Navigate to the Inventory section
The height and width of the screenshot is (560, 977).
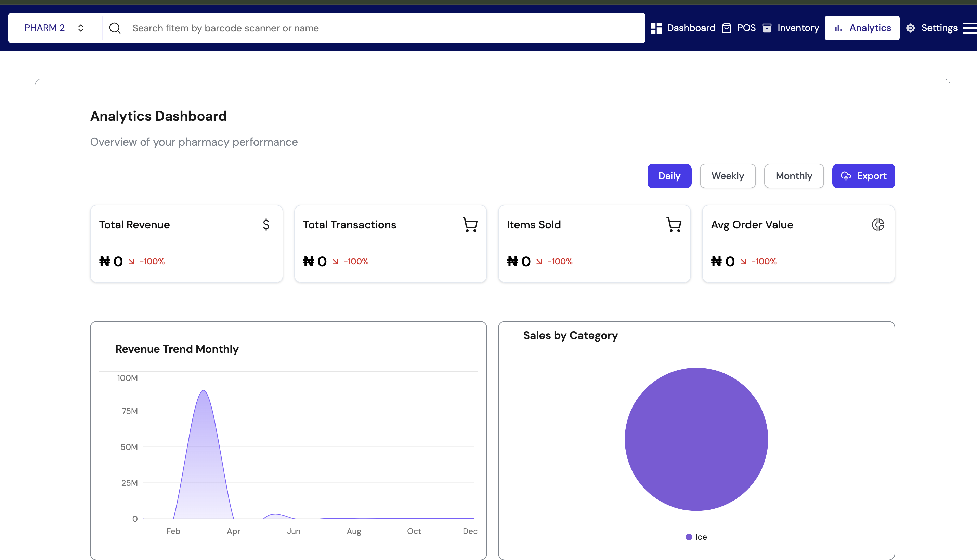798,28
